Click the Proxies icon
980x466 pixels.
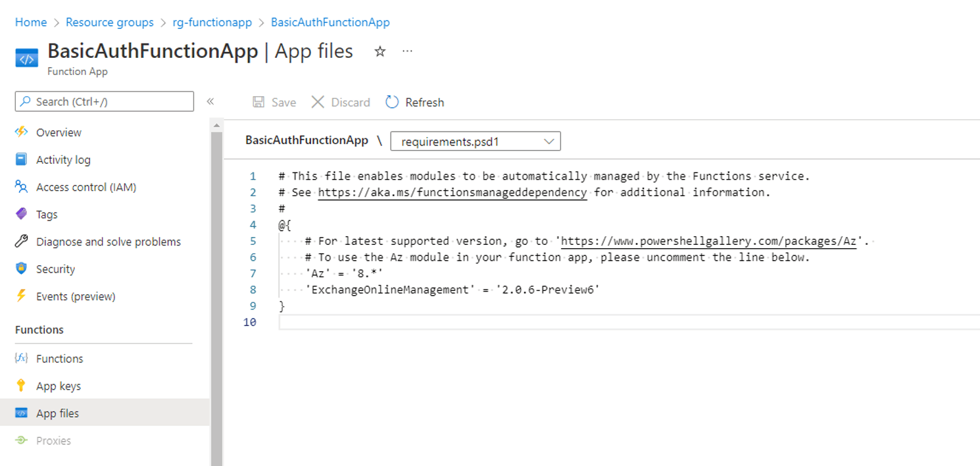[22, 440]
